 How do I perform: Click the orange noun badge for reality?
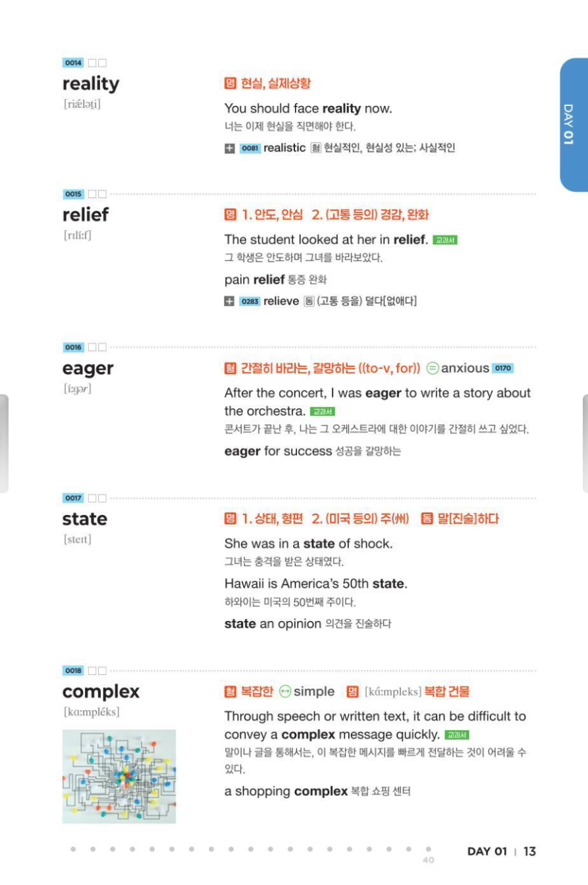[x=230, y=83]
